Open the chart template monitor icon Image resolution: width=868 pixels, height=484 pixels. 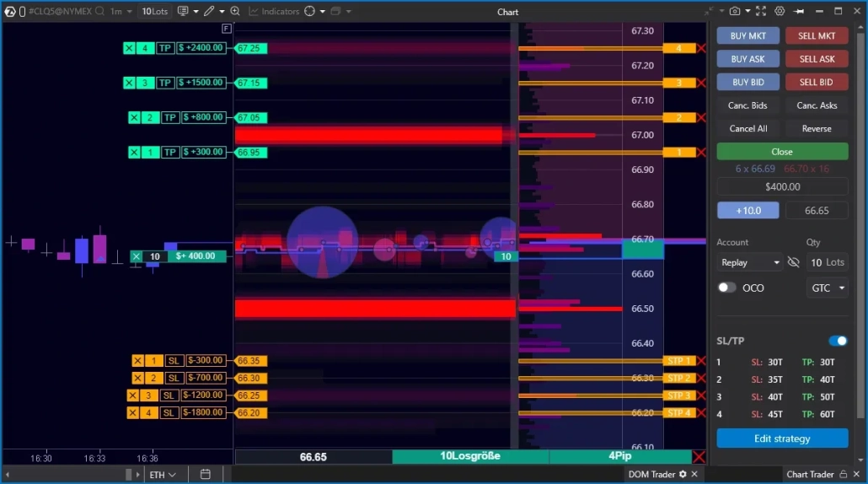click(x=183, y=11)
